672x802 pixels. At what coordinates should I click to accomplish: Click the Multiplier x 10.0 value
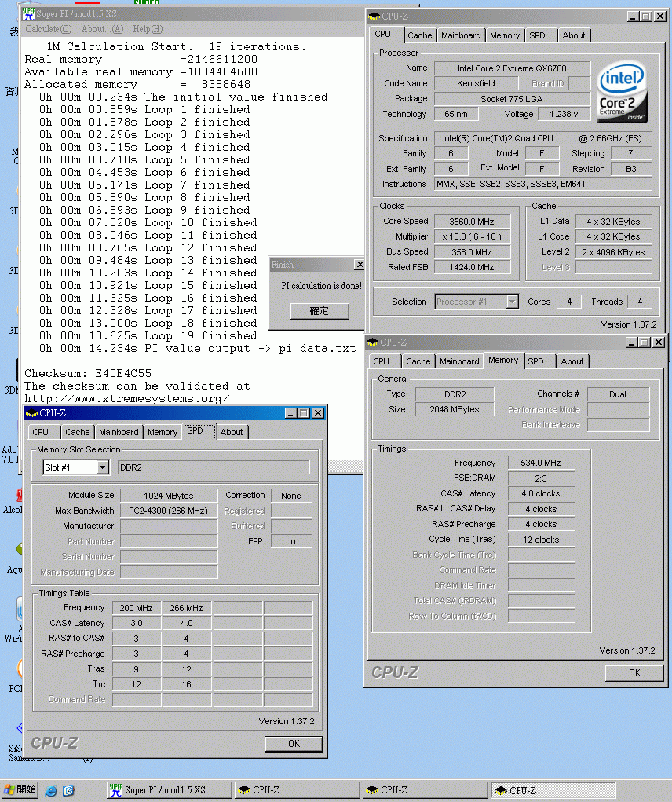[472, 236]
